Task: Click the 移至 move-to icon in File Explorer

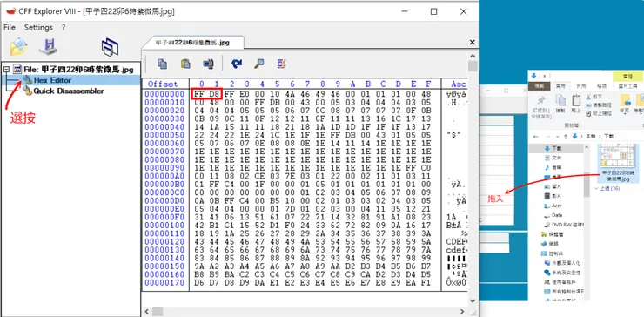Action: (x=626, y=101)
